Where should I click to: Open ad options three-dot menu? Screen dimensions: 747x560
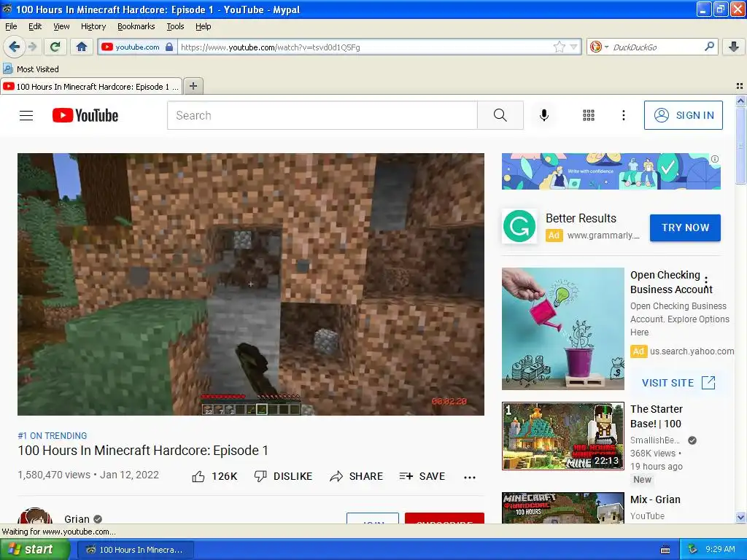pos(706,281)
